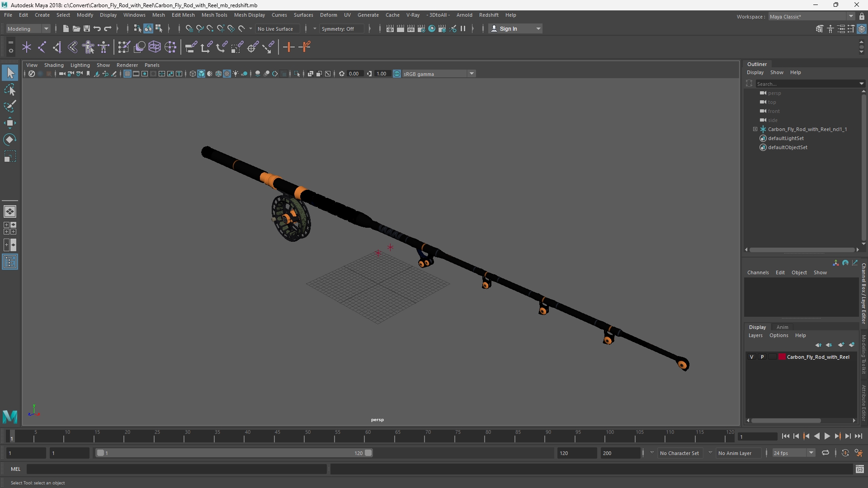
Task: Select the arrow Select tool
Action: (10, 73)
